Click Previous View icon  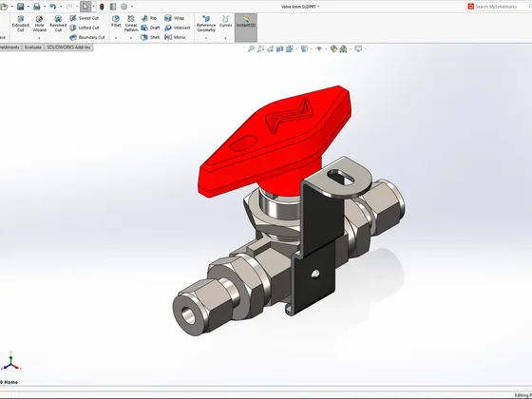tap(270, 48)
